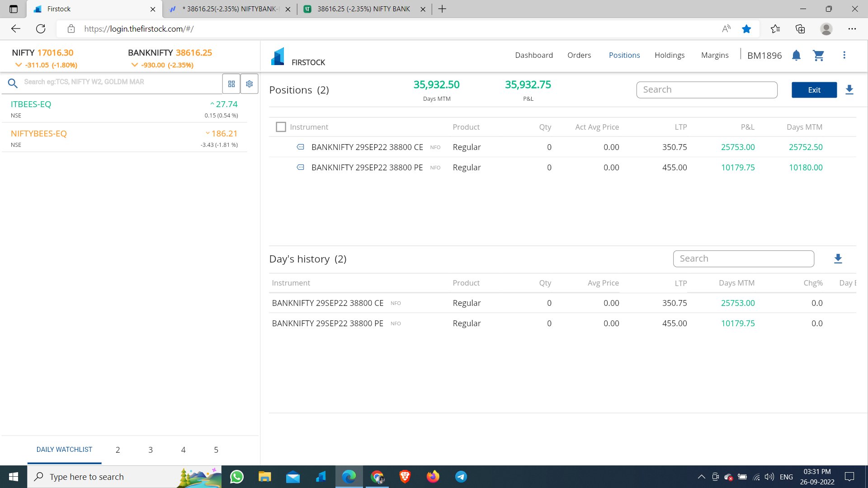Screen dimensions: 868x488
Task: Open the Edge browser settings menu
Action: 853,28
